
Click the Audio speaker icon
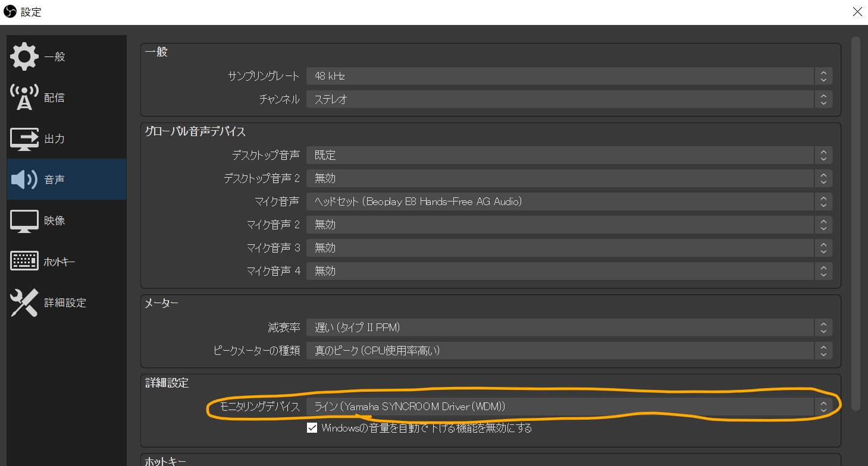point(24,179)
